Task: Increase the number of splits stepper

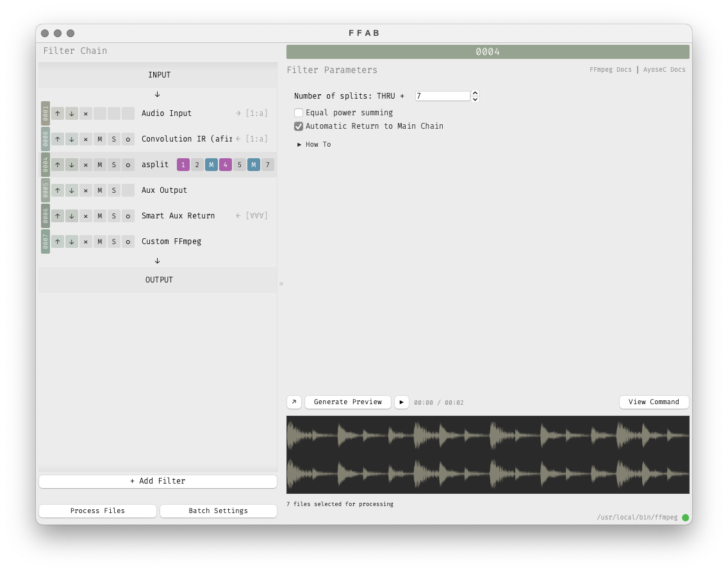Action: coord(475,93)
